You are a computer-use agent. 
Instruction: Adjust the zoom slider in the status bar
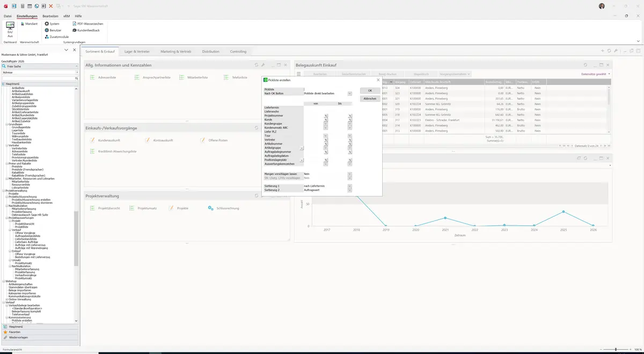point(616,350)
